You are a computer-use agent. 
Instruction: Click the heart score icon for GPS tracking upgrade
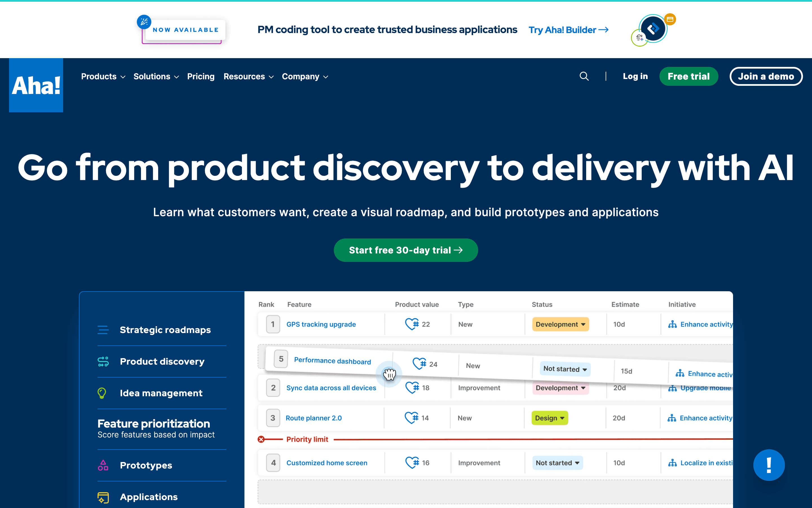point(412,324)
